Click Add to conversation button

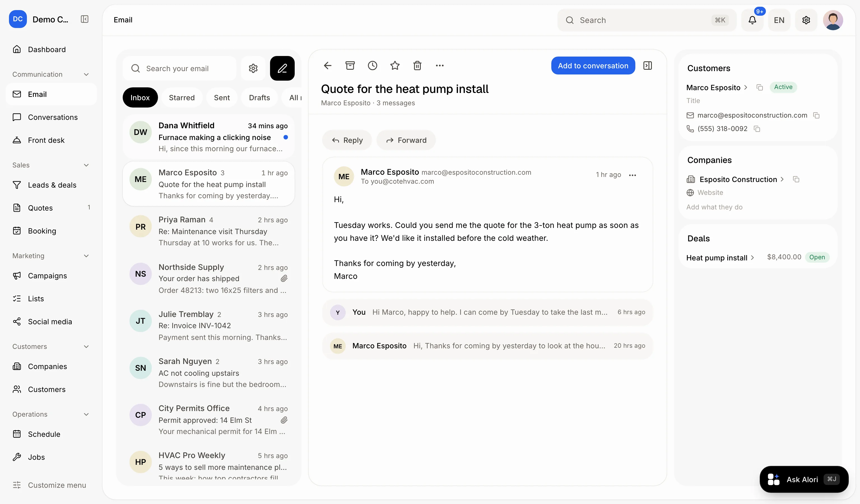(593, 66)
